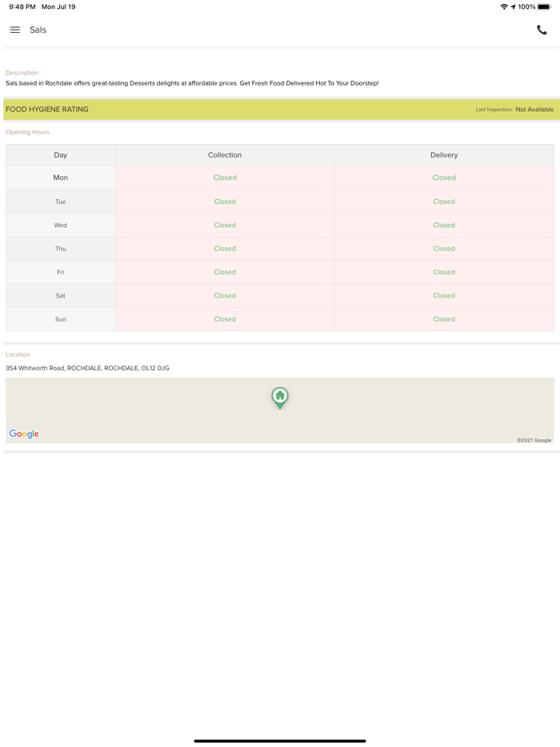
Task: Select the green home map pin
Action: pyautogui.click(x=280, y=397)
